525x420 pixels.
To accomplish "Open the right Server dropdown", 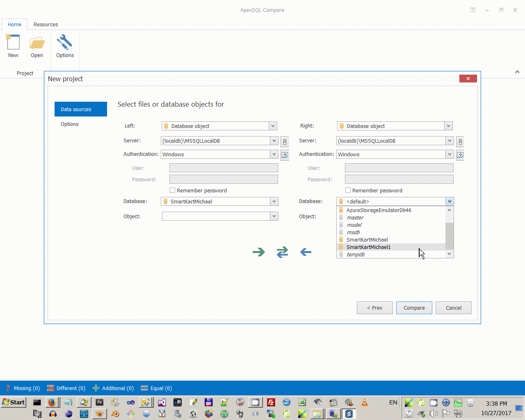I will click(x=450, y=141).
